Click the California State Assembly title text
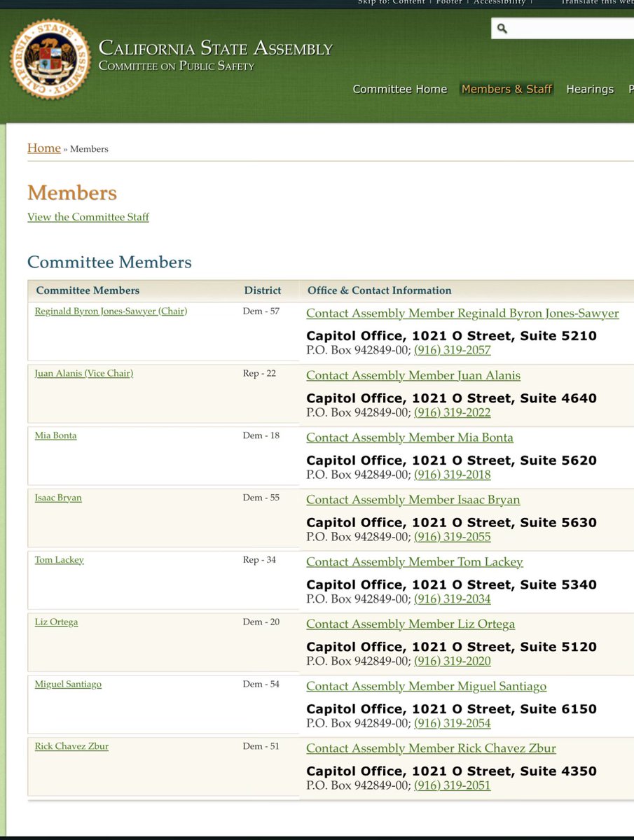This screenshot has height=840, width=634. tap(216, 48)
